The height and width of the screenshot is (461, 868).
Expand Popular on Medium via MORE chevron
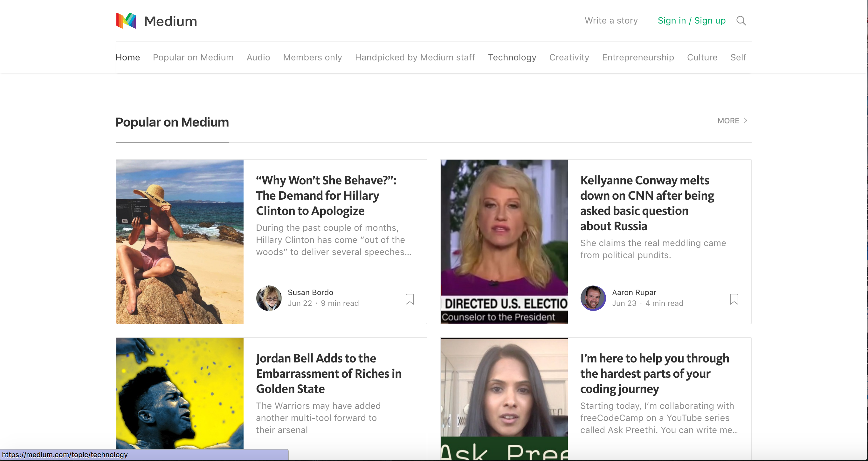point(732,120)
